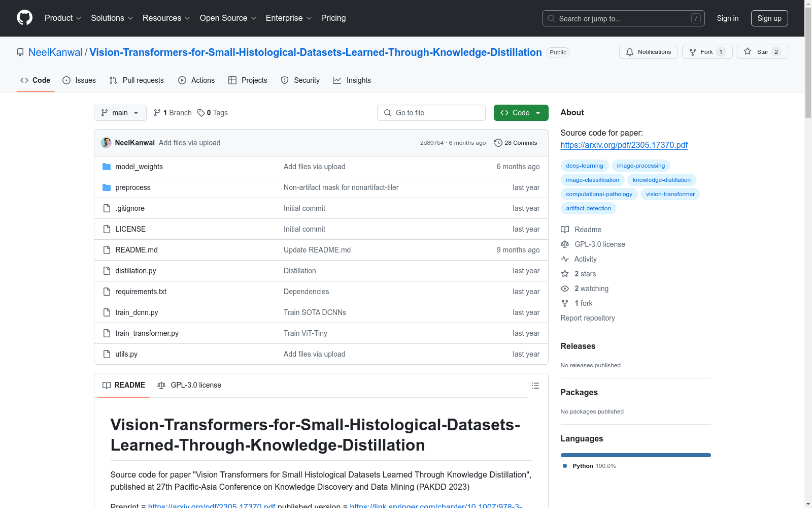Click the train_transformer.py file icon
This screenshot has width=812, height=508.
point(107,333)
